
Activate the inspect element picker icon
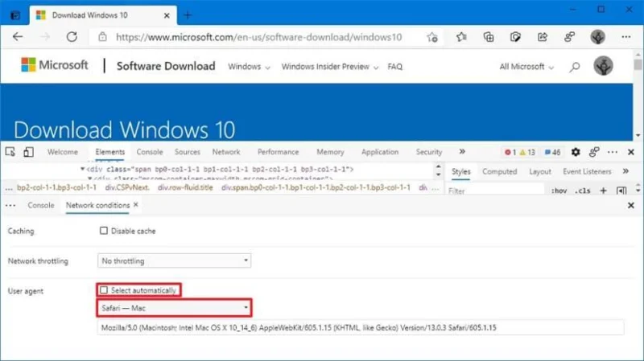pos(10,152)
